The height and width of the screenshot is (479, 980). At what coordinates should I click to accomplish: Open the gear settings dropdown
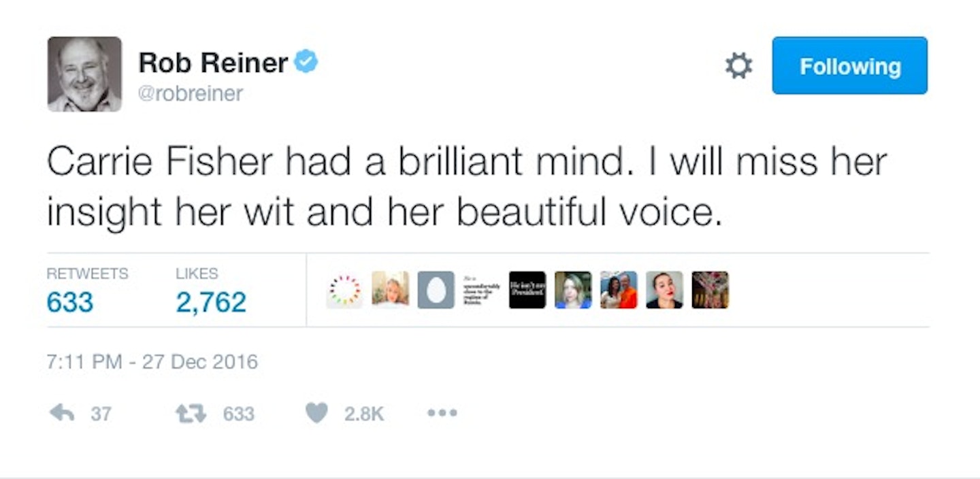point(738,66)
